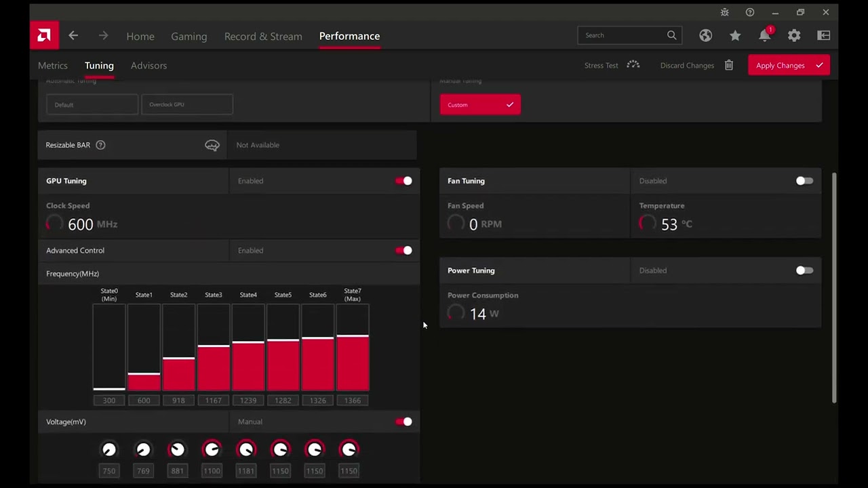
Task: Switch off Manual Voltage toggle
Action: (403, 422)
